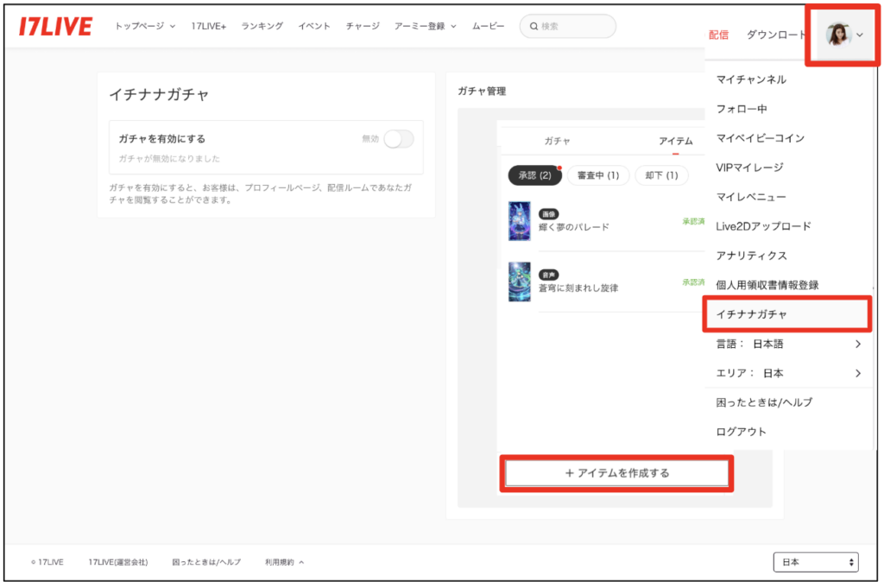Open the profile avatar menu

[x=843, y=35]
